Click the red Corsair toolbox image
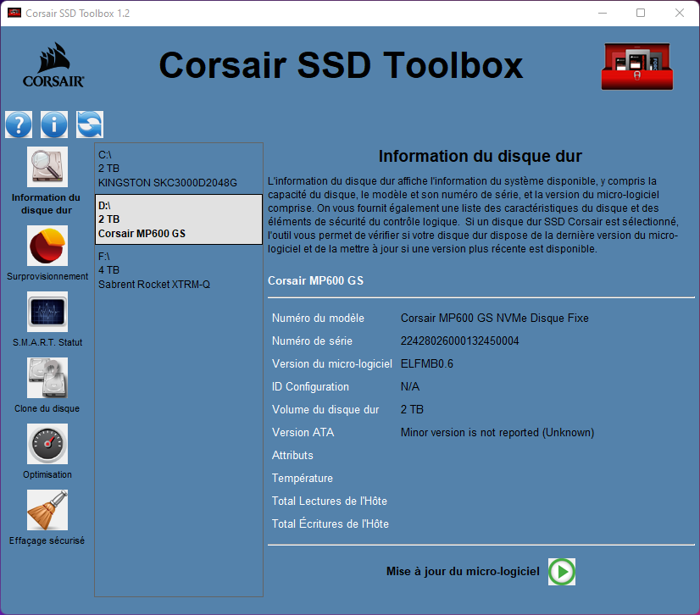Image resolution: width=700 pixels, height=615 pixels. [x=637, y=67]
